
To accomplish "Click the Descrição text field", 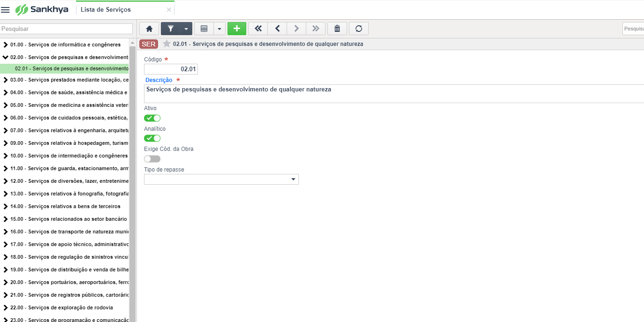I will coord(394,94).
